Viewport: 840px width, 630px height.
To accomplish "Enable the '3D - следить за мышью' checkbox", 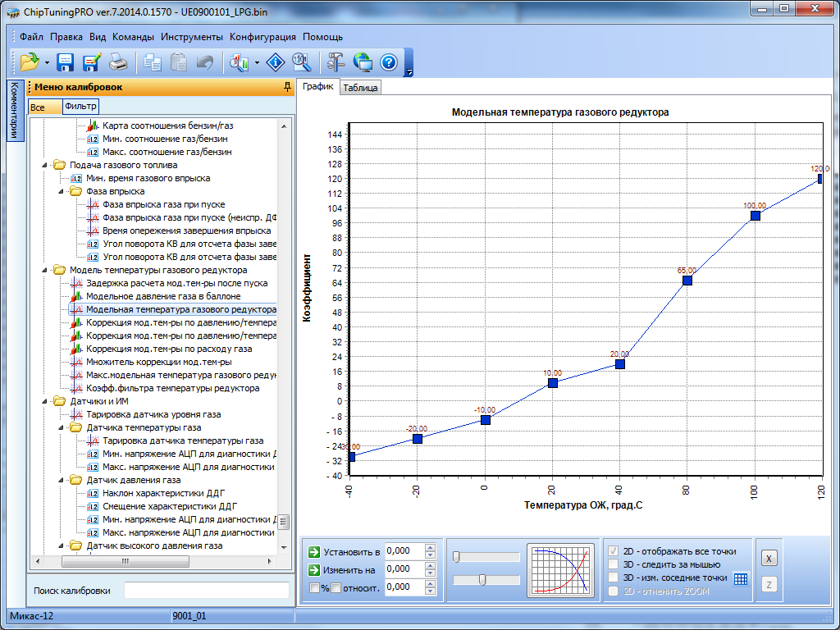I will pos(613,564).
